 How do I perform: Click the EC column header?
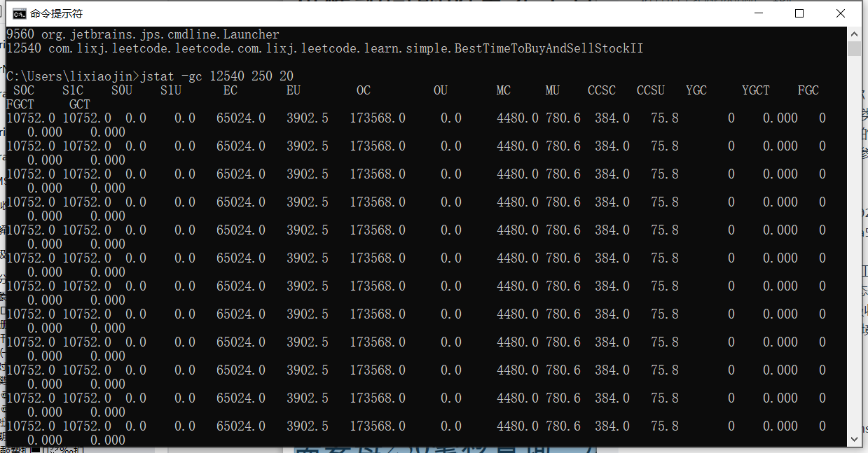tap(230, 90)
